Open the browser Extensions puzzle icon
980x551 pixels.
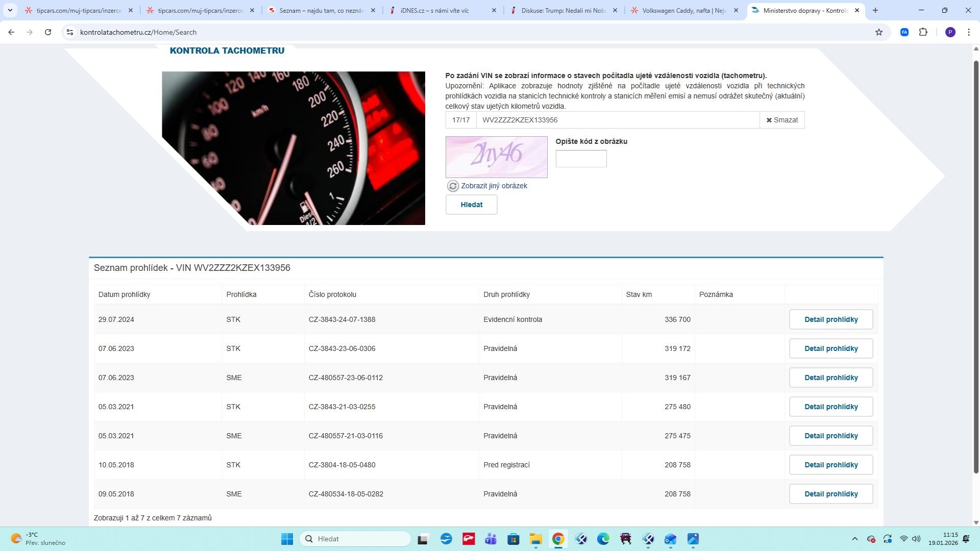tap(923, 32)
